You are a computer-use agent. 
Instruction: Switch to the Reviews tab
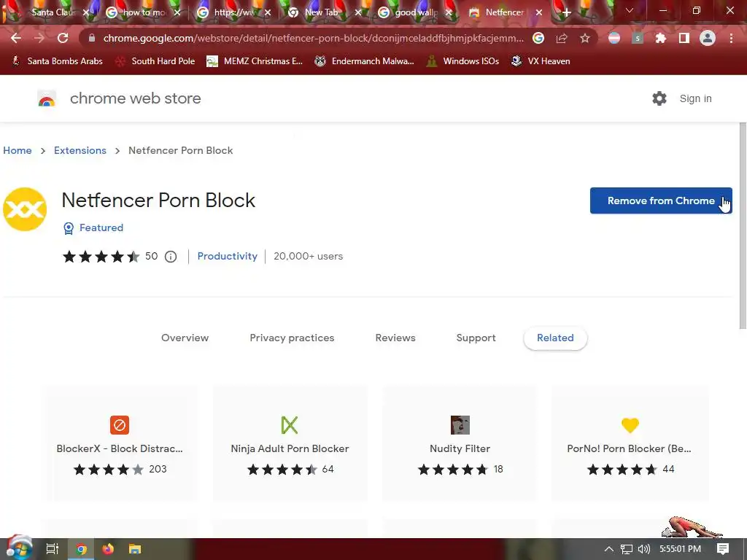pos(395,338)
